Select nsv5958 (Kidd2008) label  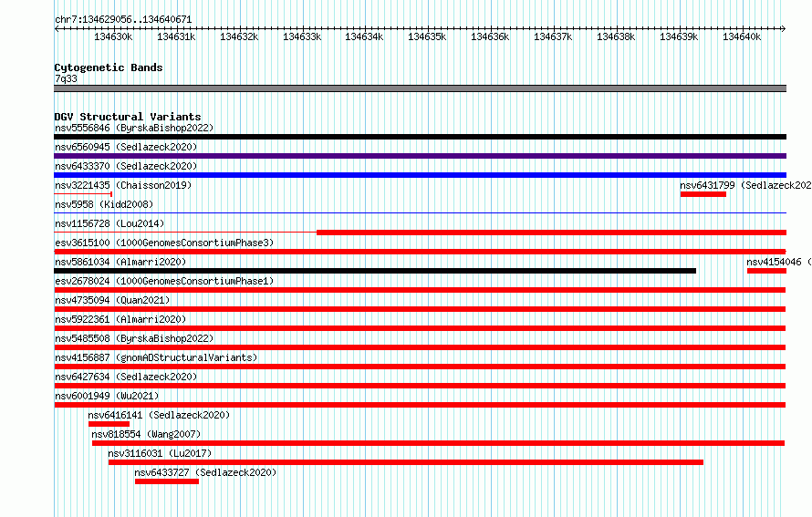click(x=104, y=204)
